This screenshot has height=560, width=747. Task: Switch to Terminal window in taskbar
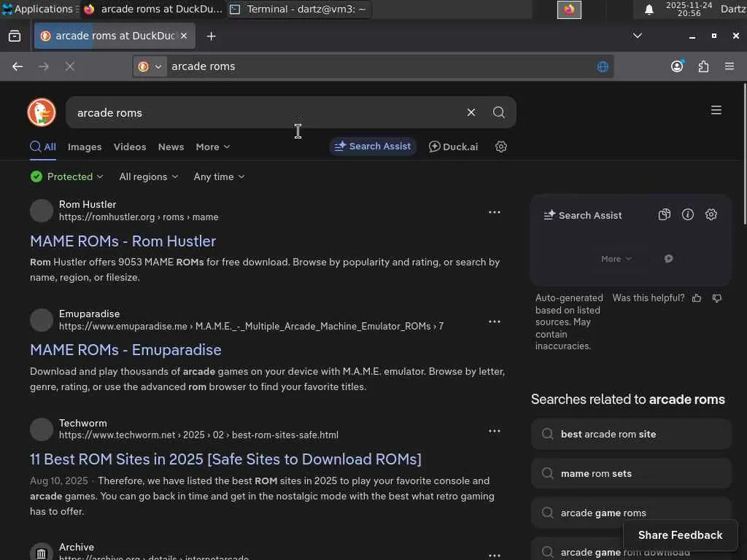(x=298, y=9)
